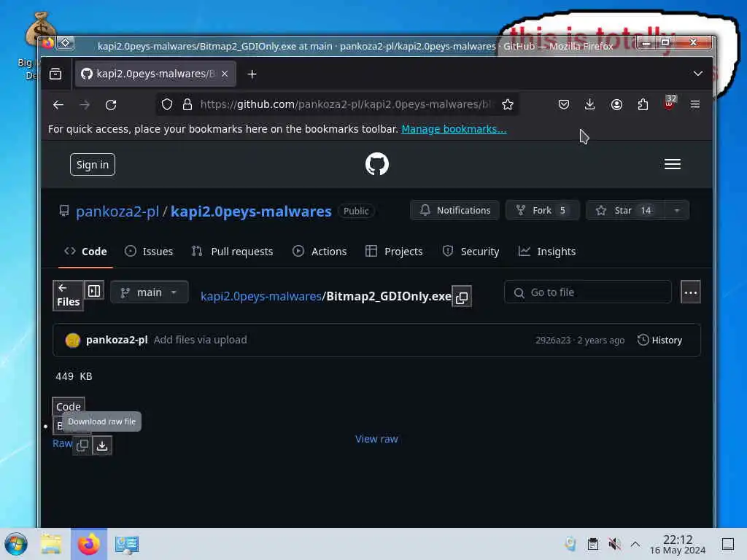This screenshot has height=560, width=747.
Task: Focus the Go to file search box
Action: tap(588, 292)
